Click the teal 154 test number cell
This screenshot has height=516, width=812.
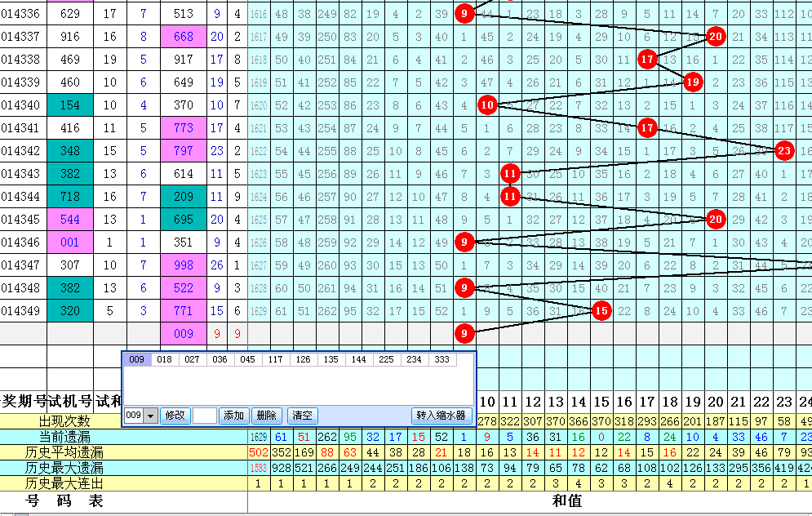[70, 105]
